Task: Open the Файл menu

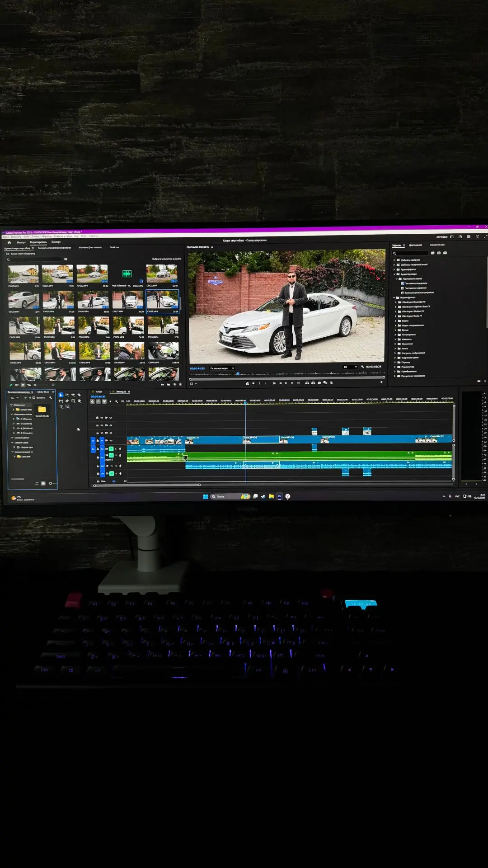Action: coord(6,236)
